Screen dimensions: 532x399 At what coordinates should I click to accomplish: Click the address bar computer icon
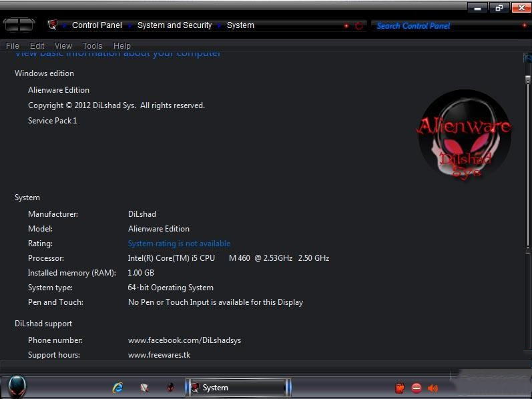pos(53,25)
